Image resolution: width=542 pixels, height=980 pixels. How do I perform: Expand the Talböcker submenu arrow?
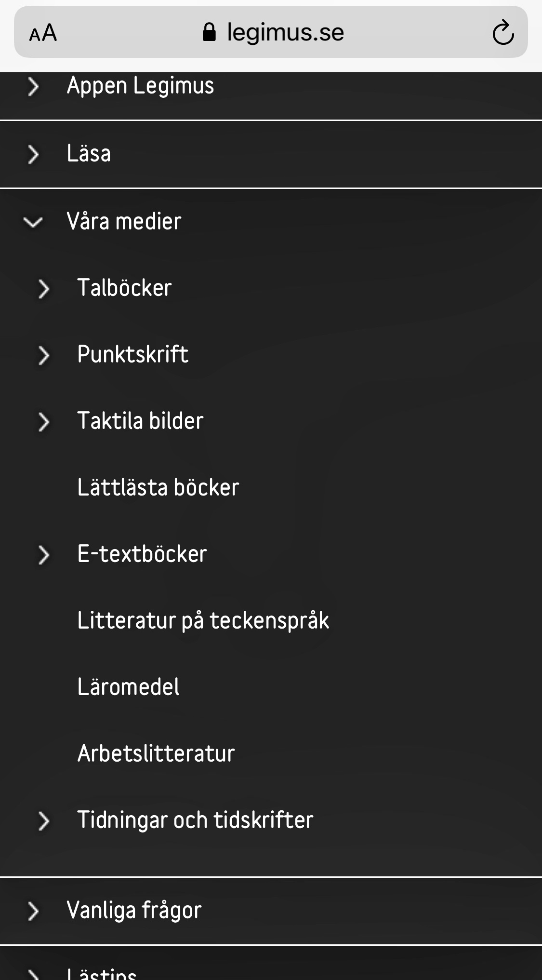tap(43, 288)
